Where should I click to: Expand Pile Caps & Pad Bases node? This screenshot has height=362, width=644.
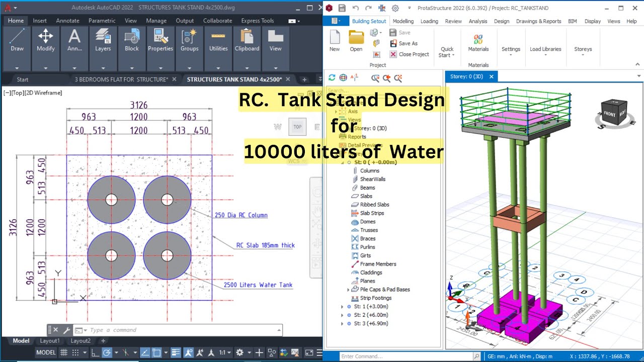(348, 290)
